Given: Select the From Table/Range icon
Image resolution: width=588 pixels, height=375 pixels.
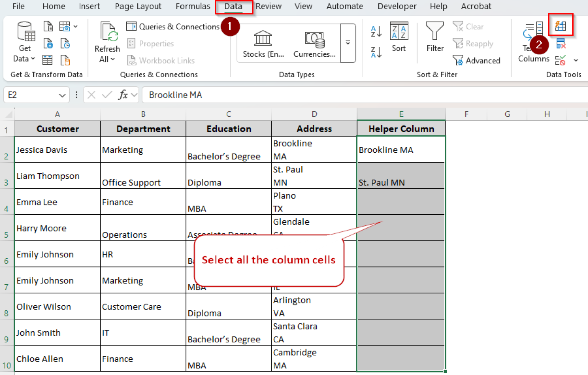Looking at the screenshot, I should click(47, 60).
